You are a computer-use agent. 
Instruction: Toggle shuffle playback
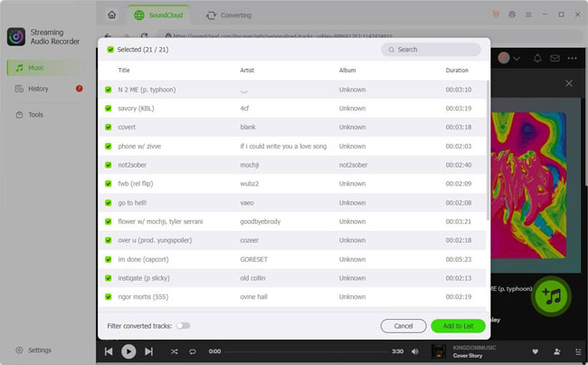click(x=175, y=351)
